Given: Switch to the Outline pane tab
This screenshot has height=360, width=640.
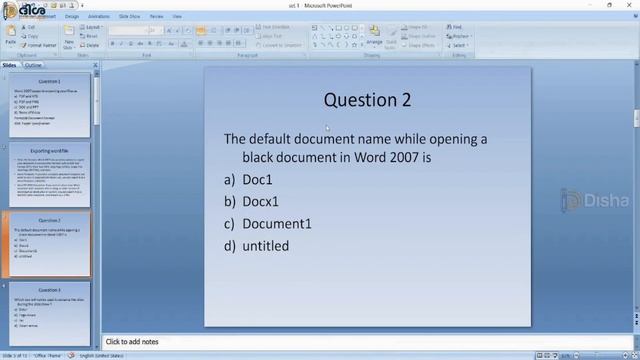Looking at the screenshot, I should point(33,65).
